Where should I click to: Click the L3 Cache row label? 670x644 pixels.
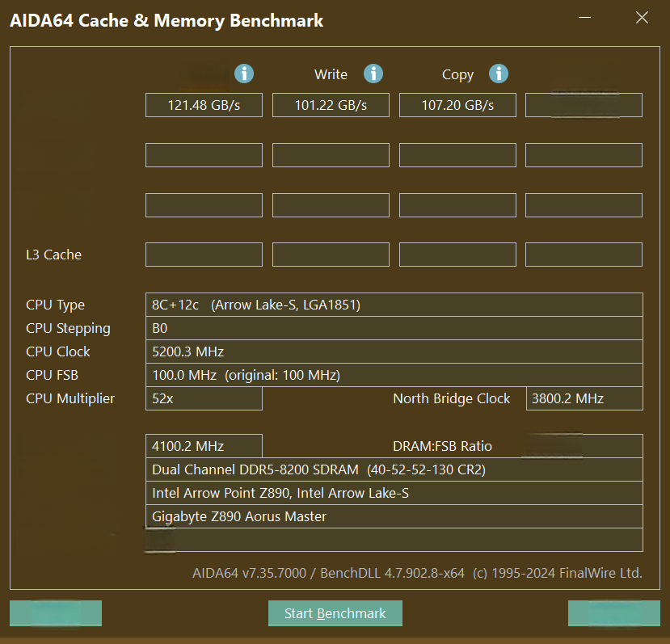53,255
